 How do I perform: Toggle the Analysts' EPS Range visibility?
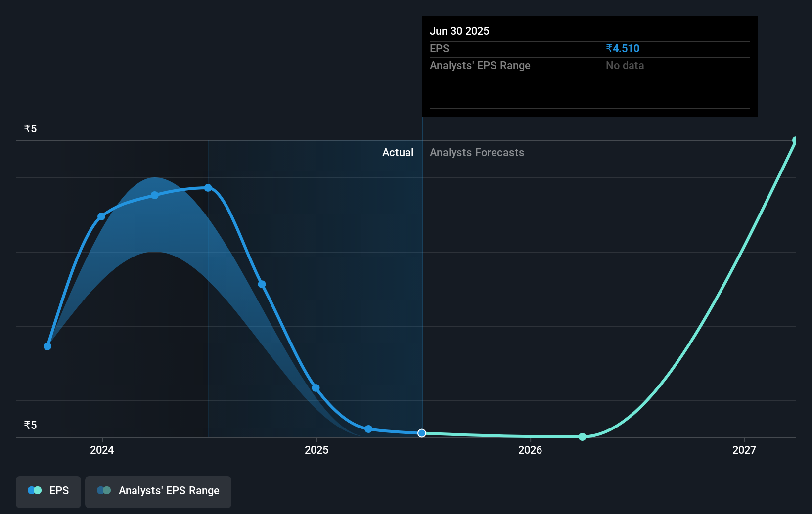pos(158,492)
